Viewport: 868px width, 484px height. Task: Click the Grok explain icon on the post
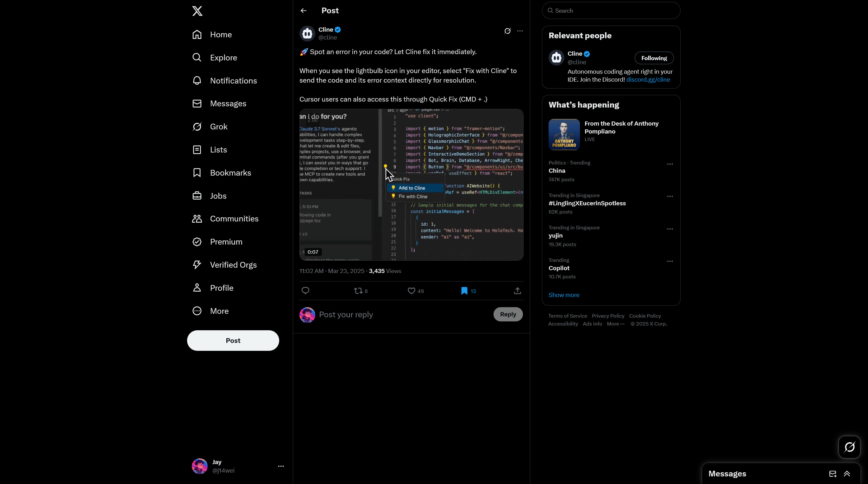click(x=507, y=31)
